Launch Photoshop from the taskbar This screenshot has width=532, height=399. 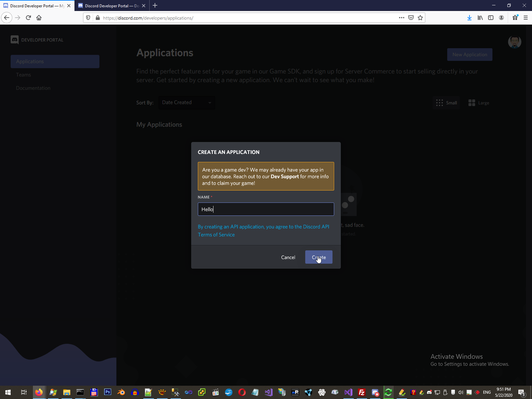(x=108, y=392)
